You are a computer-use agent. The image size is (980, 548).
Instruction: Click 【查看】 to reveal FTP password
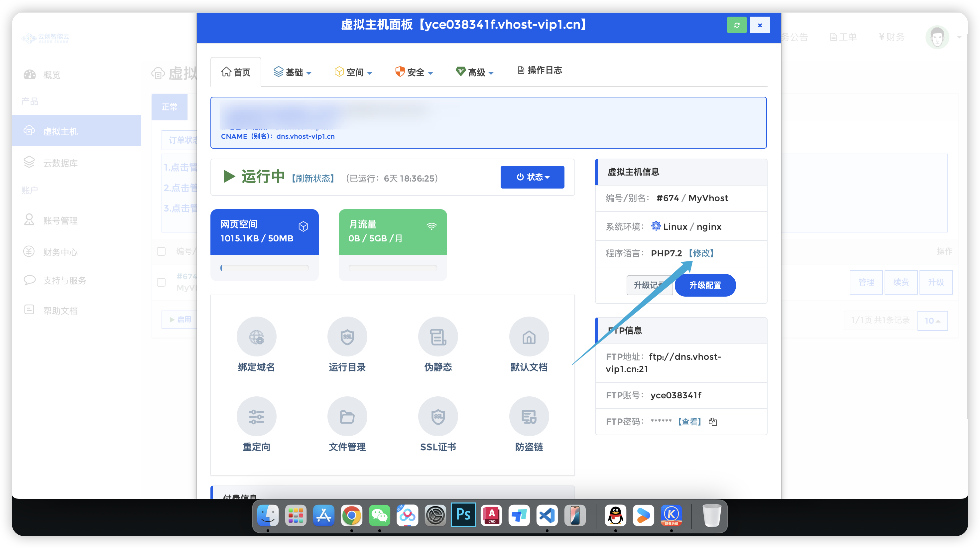pyautogui.click(x=689, y=422)
